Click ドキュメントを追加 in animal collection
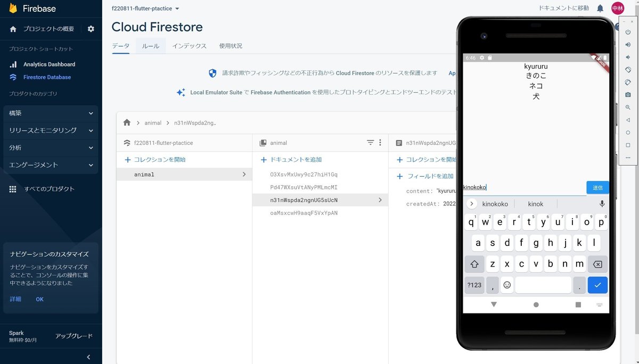The image size is (639, 364). point(291,160)
